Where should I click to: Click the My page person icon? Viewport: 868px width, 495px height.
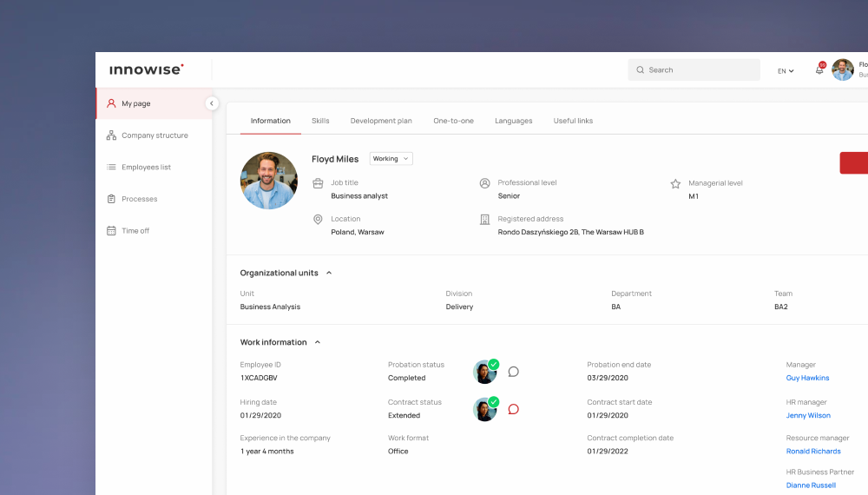point(111,103)
